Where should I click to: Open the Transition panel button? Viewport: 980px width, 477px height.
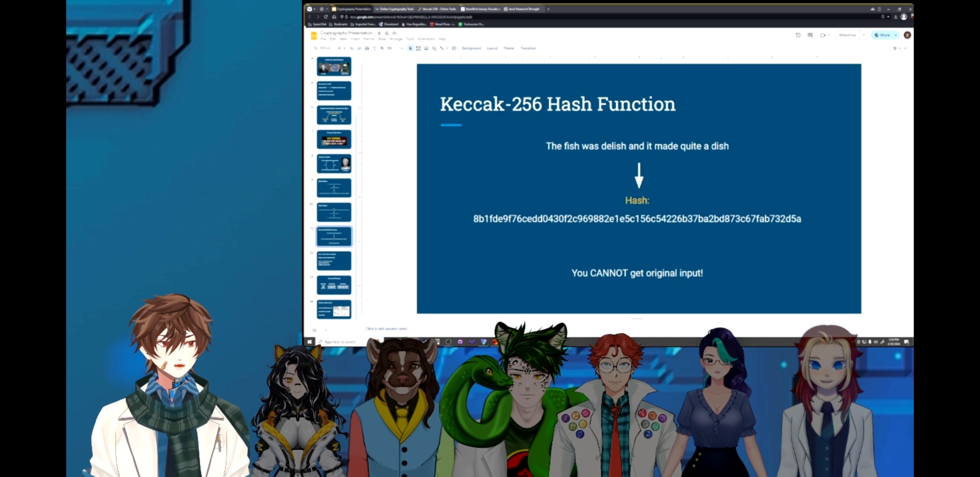(528, 49)
